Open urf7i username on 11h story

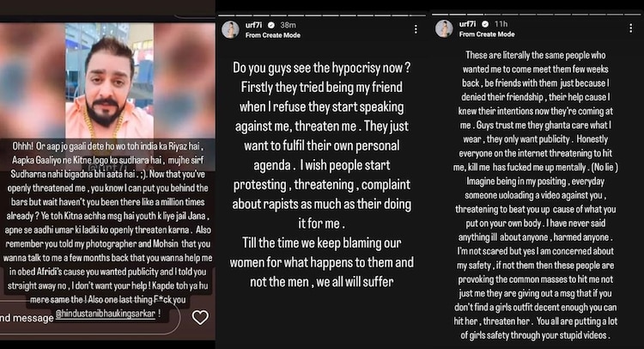click(467, 24)
